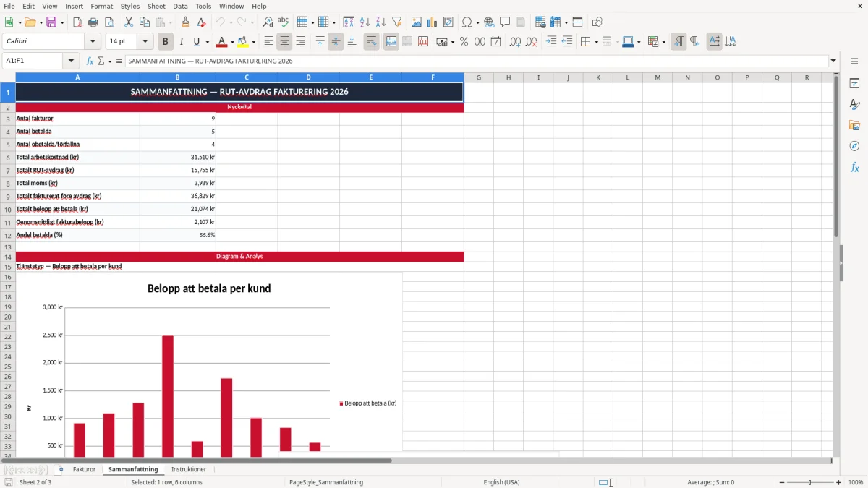This screenshot has width=868, height=488.
Task: Open sidebar Gallery icon
Action: [854, 125]
